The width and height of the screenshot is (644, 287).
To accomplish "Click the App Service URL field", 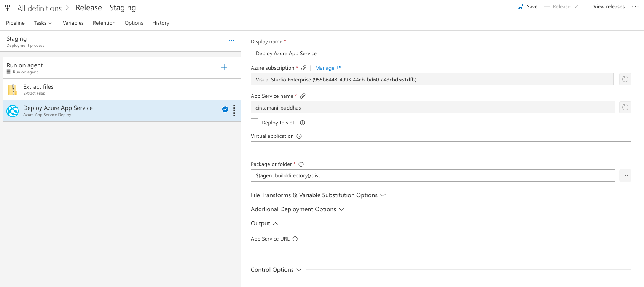I will [x=441, y=250].
